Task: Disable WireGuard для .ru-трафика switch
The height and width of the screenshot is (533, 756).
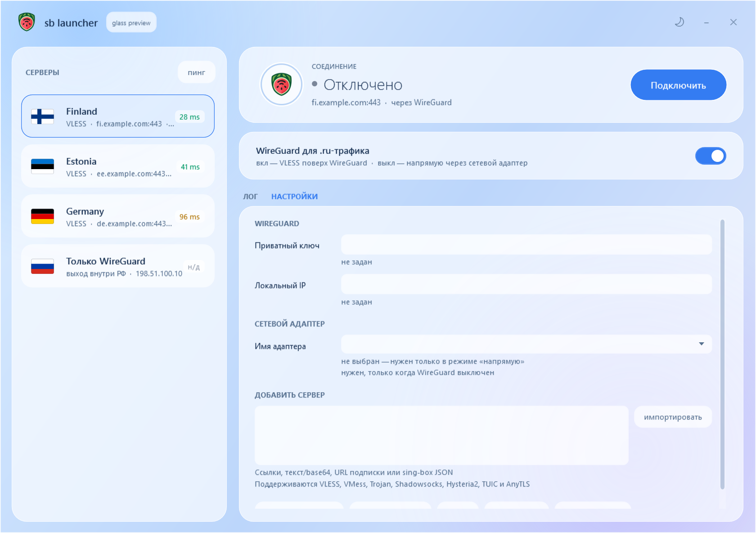Action: click(711, 156)
